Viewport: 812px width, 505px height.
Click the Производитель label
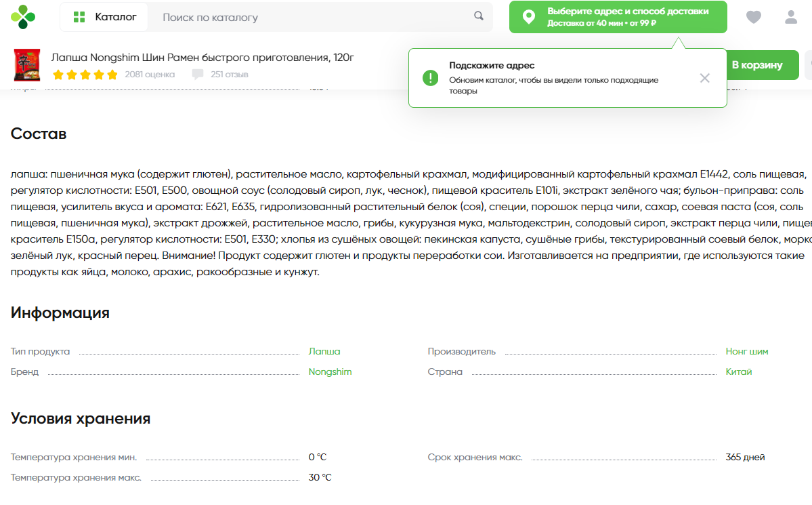(461, 352)
